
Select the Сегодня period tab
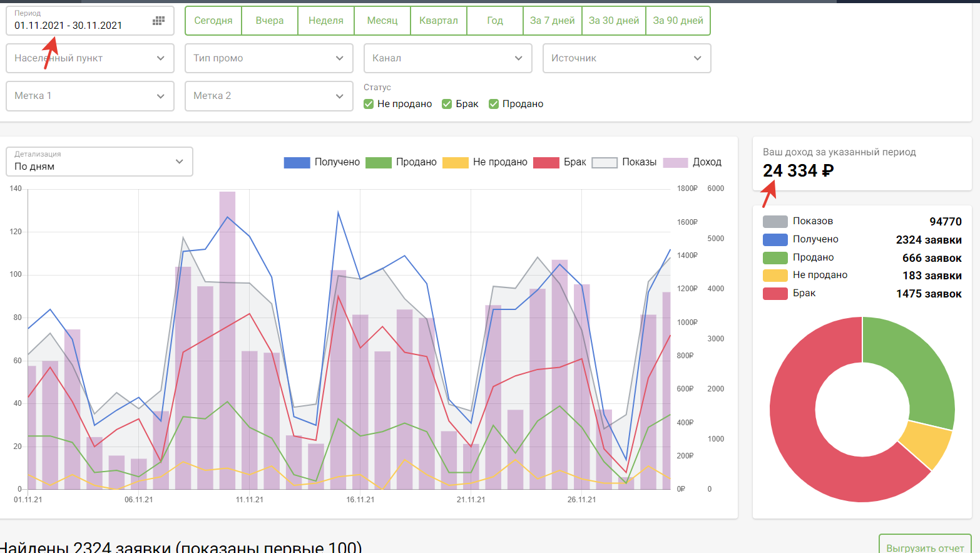coord(213,21)
